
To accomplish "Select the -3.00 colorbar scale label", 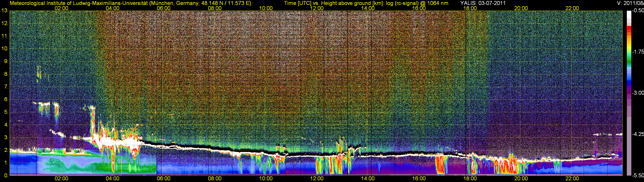I will pos(638,93).
